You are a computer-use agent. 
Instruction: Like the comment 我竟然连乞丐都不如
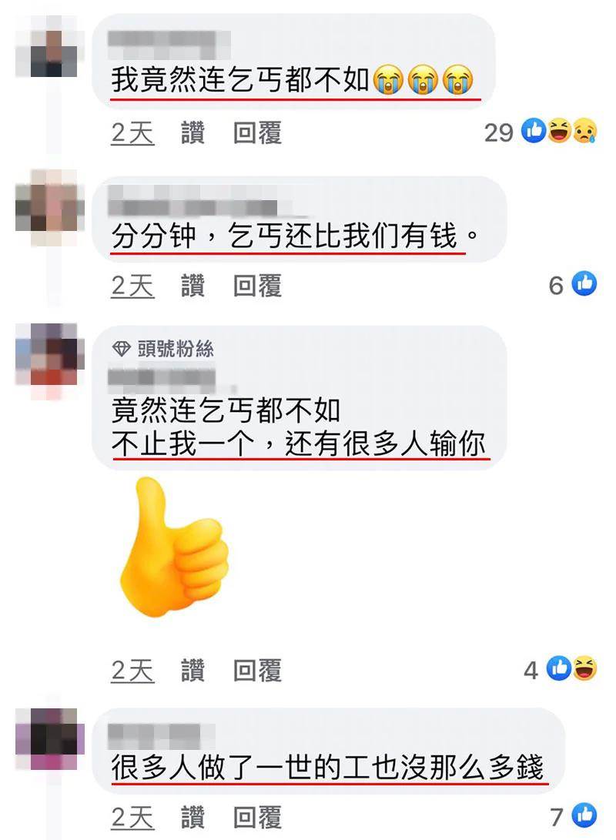tap(192, 133)
